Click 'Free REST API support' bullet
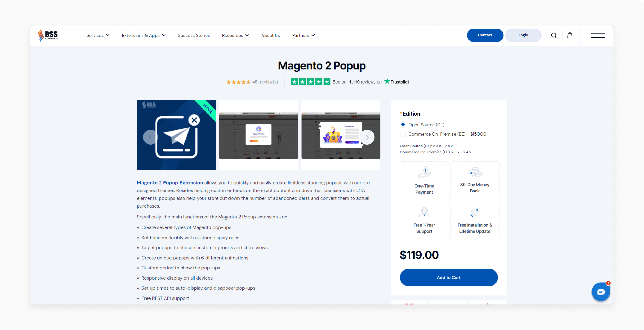This screenshot has width=644, height=330. click(165, 298)
